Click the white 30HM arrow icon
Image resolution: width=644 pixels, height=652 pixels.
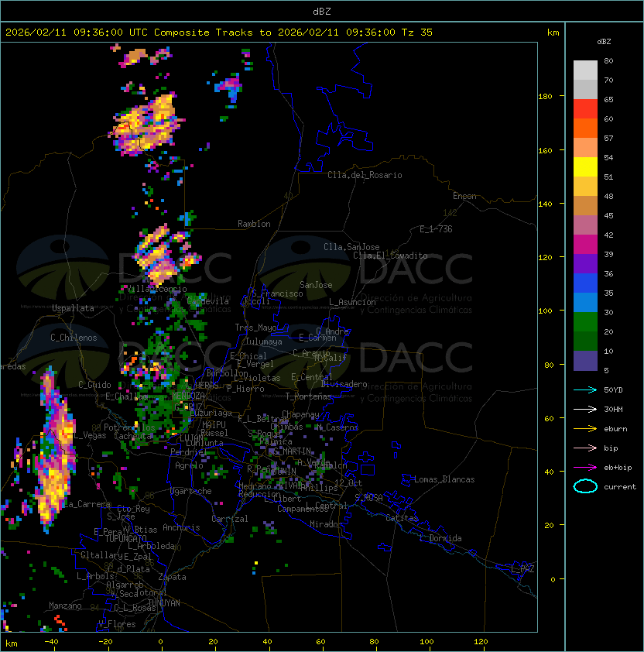(x=585, y=409)
